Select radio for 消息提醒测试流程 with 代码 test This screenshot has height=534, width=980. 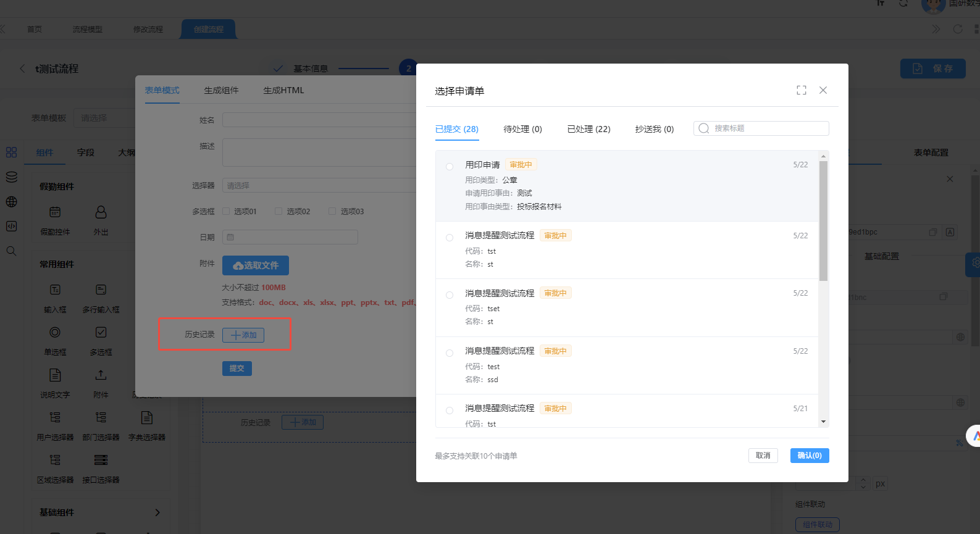click(x=450, y=353)
